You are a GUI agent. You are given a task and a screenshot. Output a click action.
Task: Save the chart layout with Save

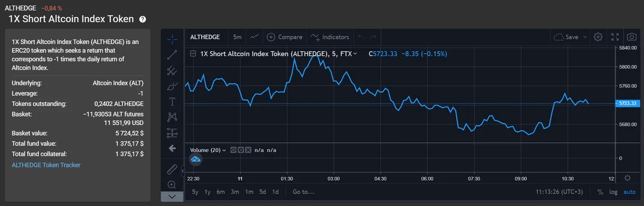566,37
